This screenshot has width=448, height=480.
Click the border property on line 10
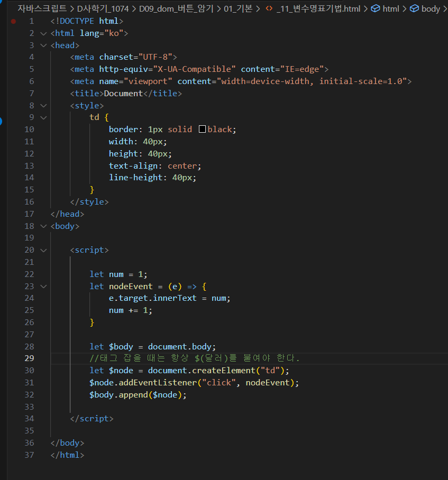(x=123, y=130)
